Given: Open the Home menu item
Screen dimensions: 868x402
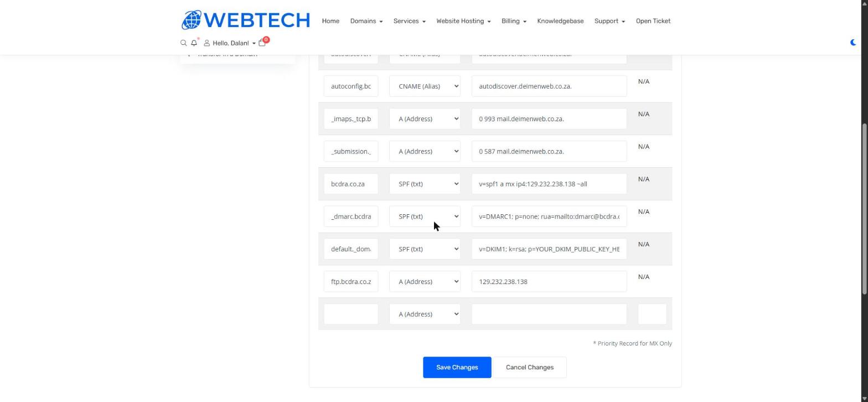Looking at the screenshot, I should (330, 21).
